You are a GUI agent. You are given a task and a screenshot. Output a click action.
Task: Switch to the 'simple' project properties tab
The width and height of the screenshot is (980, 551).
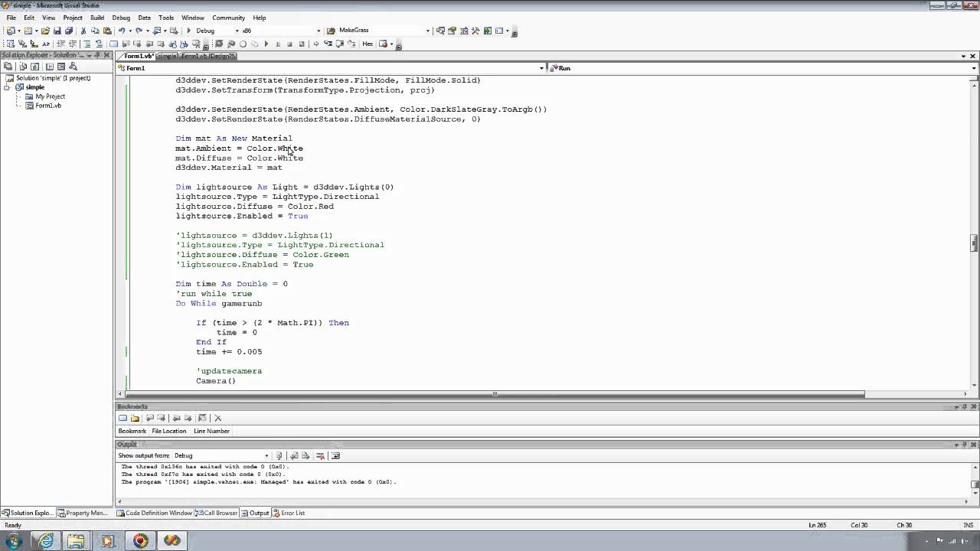pos(168,56)
